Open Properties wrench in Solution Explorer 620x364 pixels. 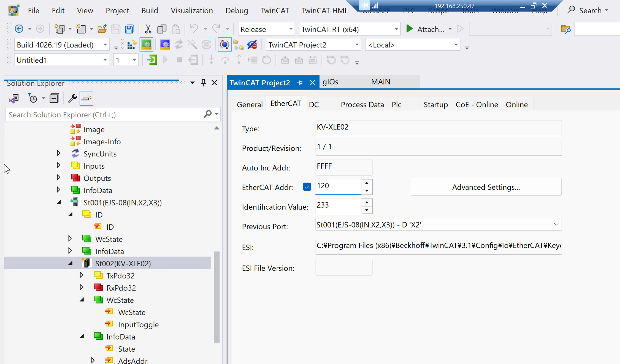tap(72, 98)
